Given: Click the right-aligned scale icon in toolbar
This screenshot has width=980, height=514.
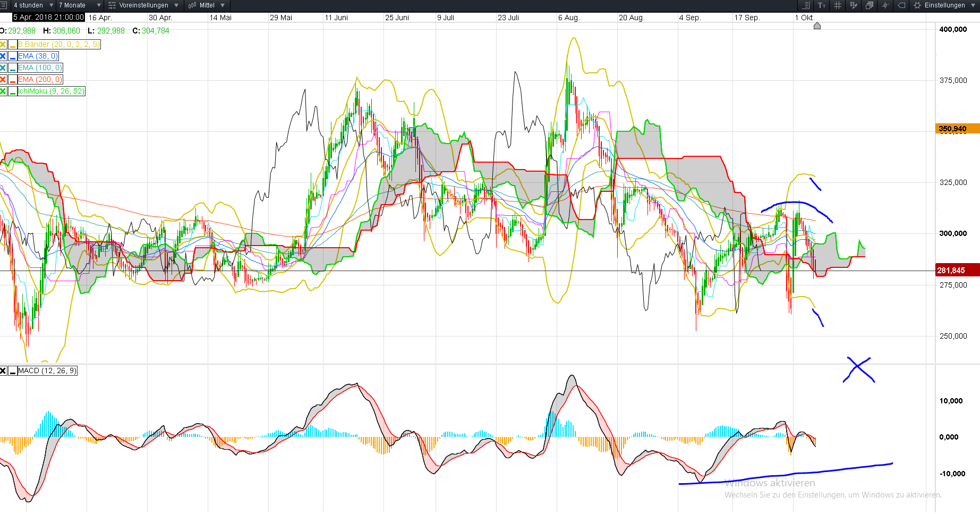Looking at the screenshot, I should [x=806, y=5].
